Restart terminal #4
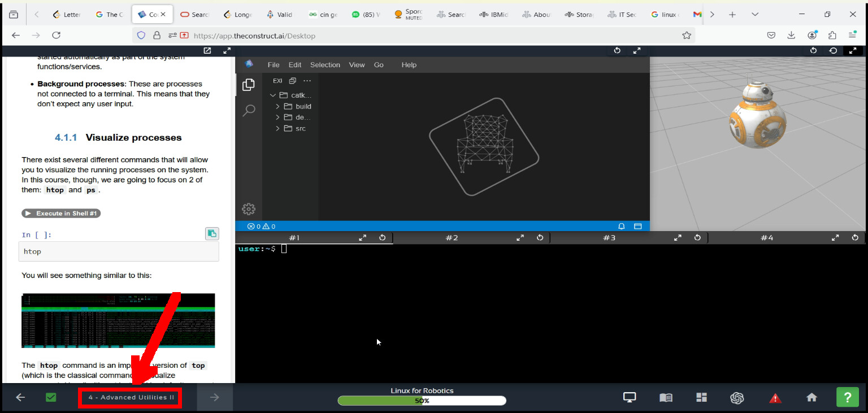This screenshot has width=868, height=413. click(x=855, y=238)
